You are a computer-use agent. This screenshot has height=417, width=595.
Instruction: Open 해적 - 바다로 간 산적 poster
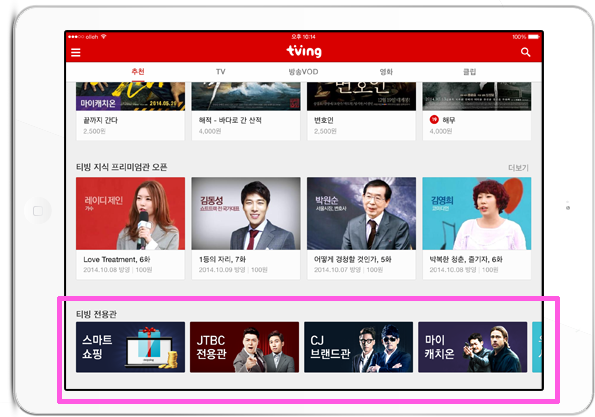click(x=246, y=96)
